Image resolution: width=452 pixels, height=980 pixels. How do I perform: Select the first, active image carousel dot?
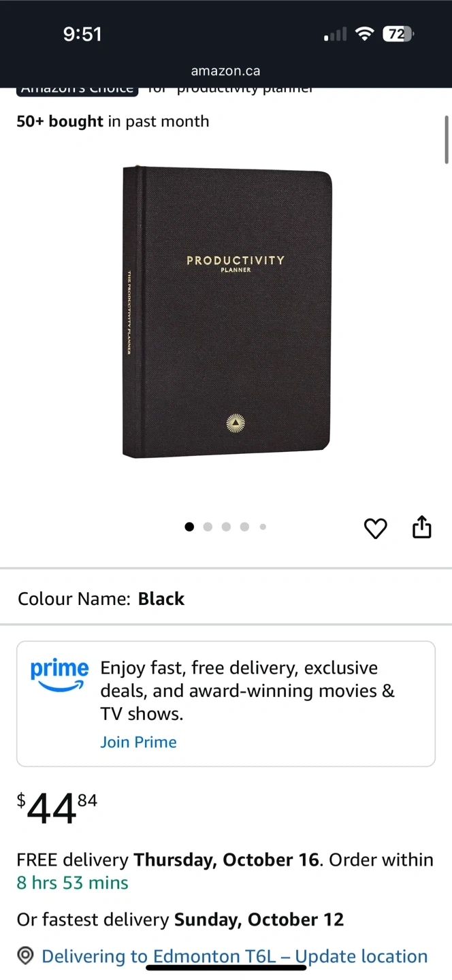click(189, 527)
